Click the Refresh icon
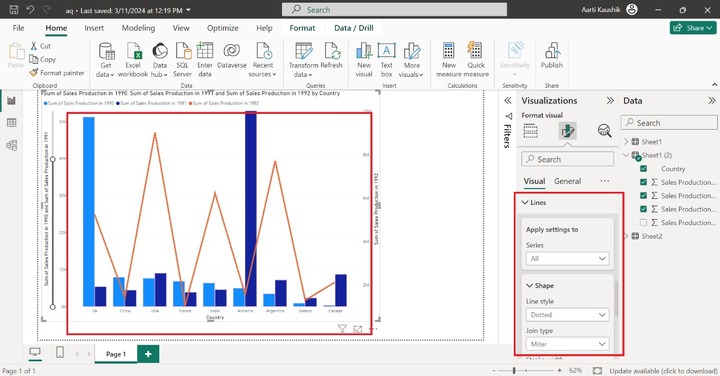 click(x=332, y=51)
